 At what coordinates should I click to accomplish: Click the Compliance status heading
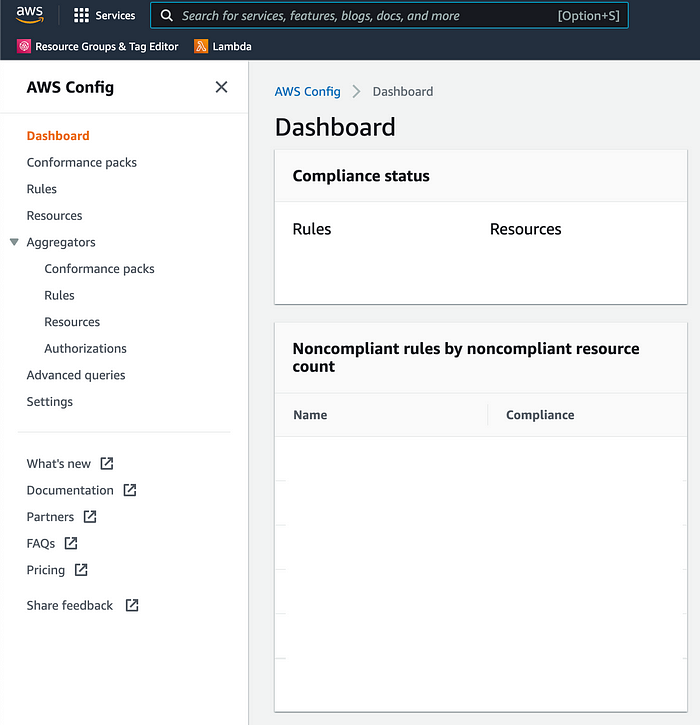[x=361, y=176]
